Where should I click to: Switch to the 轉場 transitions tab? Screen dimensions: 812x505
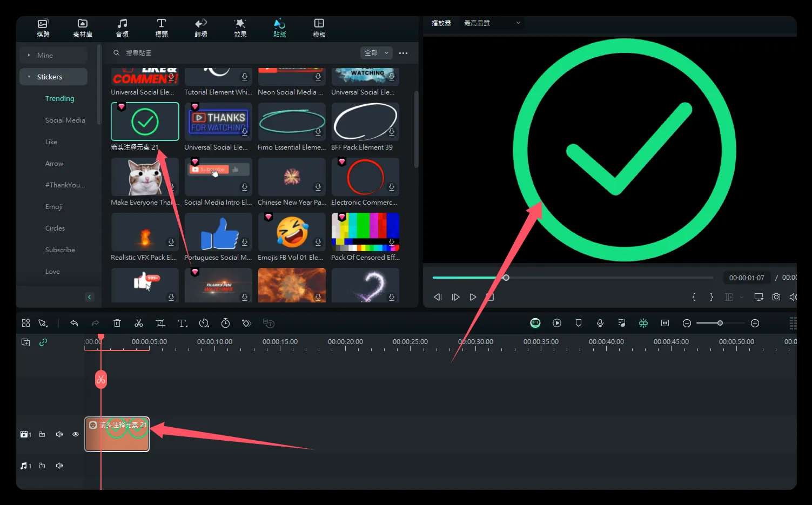click(x=201, y=28)
